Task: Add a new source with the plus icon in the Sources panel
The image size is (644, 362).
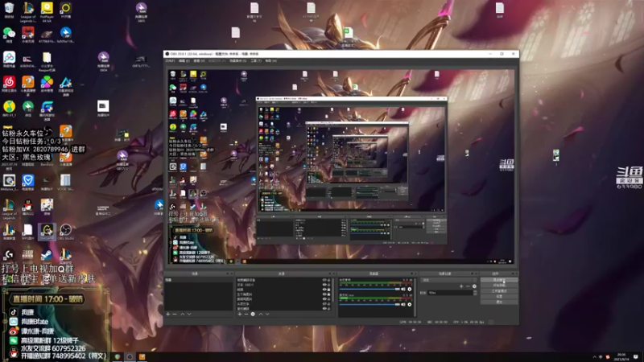Action: click(x=240, y=314)
